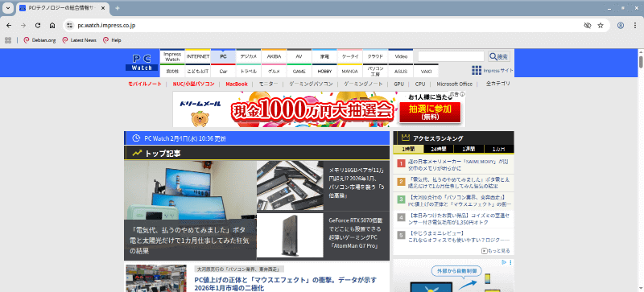Image resolution: width=644 pixels, height=292 pixels.
Task: Open the パソコン工房 nav tab
Action: point(375,71)
